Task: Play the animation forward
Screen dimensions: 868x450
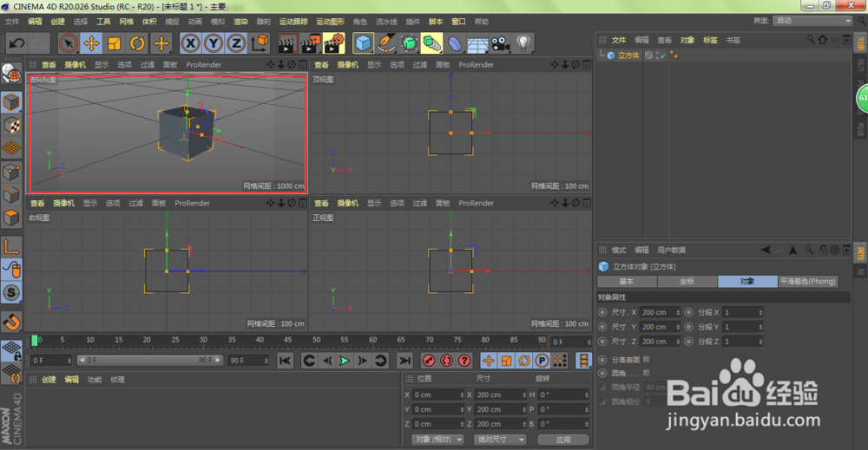Action: 345,361
